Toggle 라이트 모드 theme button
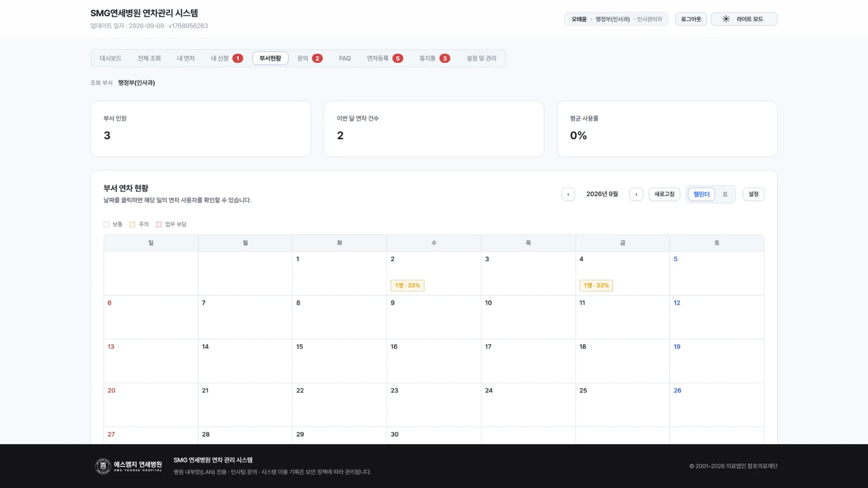Viewport: 868px width, 488px height. pyautogui.click(x=744, y=19)
